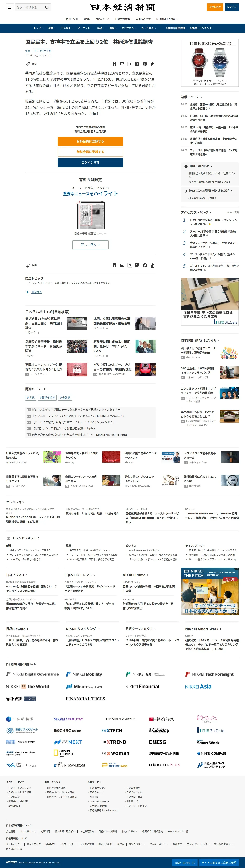Open アクセスランキング section link

[196, 213]
